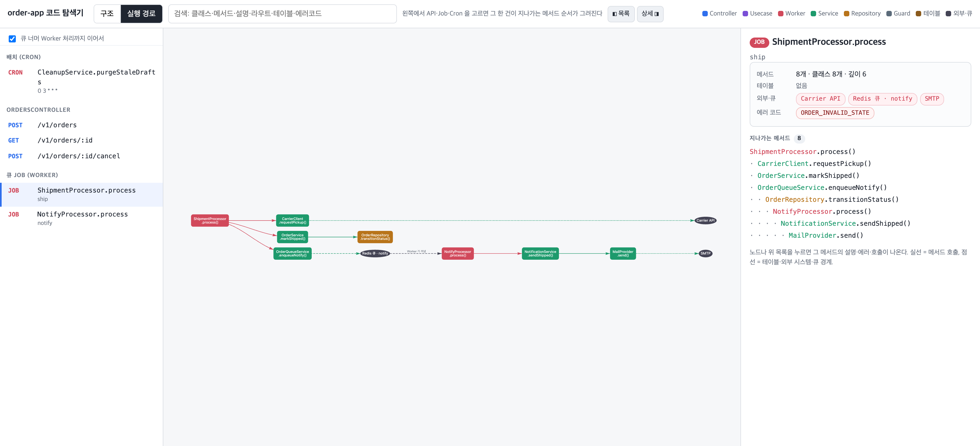Toggle the queue-to-Worker continuation checkbox
This screenshot has width=980, height=446.
(12, 39)
